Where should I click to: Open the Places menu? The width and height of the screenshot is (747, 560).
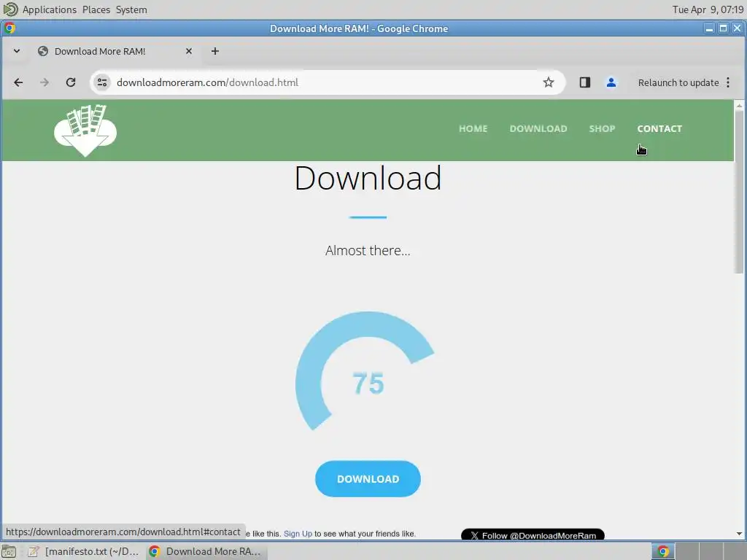click(96, 9)
